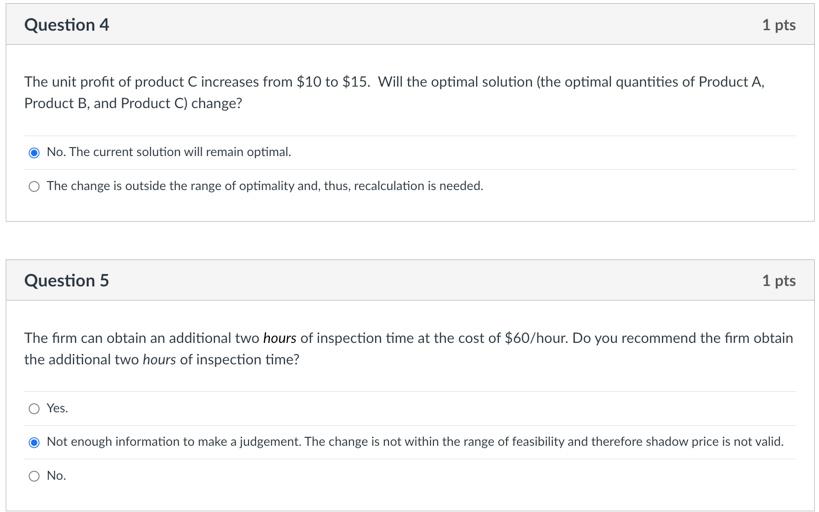Click the answer text 'No. The current solution will remain optimal.'
Viewport: 819px width, 512px height.
(169, 152)
